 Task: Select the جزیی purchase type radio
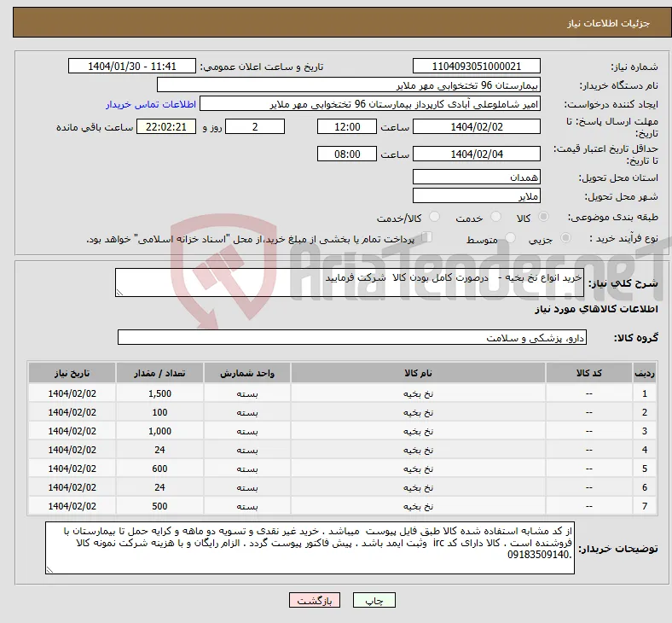(565, 238)
